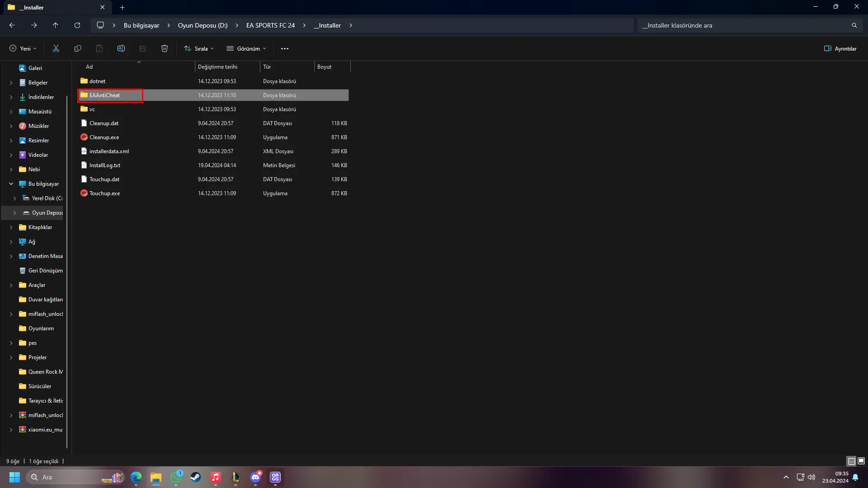This screenshot has height=488, width=868.
Task: Expand the İndirilenler tree node
Action: [x=11, y=97]
